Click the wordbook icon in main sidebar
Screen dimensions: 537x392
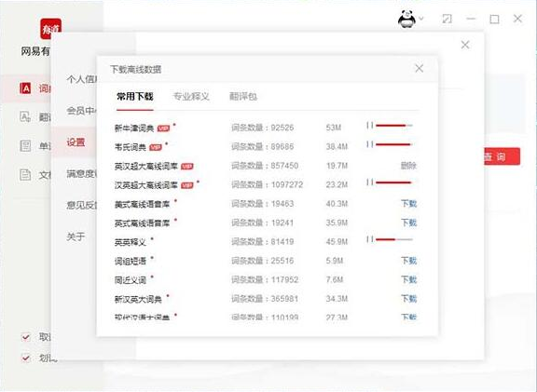click(x=25, y=146)
